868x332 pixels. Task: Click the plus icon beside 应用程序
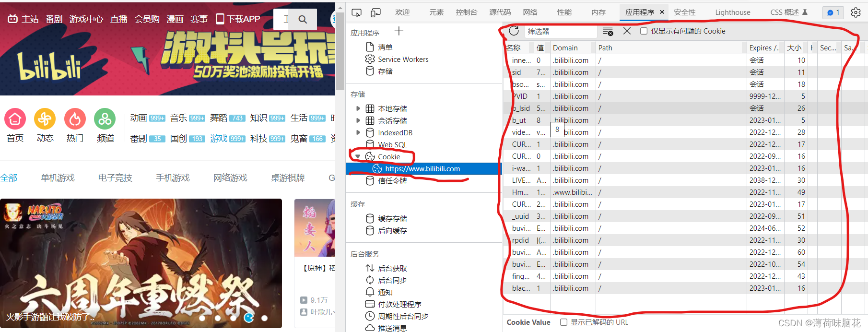coord(399,31)
